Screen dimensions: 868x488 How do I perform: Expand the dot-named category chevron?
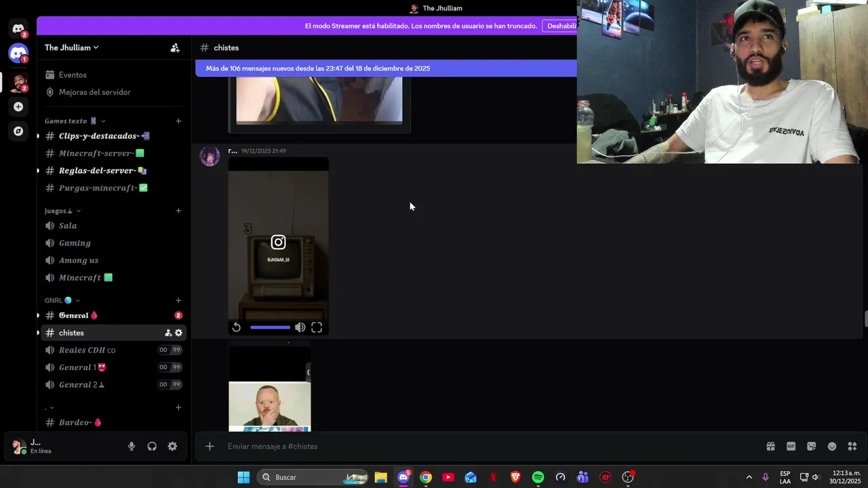click(52, 408)
